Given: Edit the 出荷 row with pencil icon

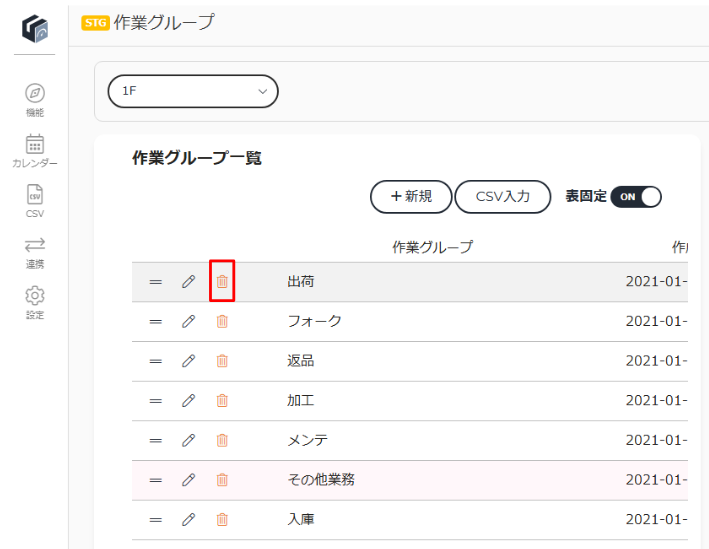Looking at the screenshot, I should pyautogui.click(x=189, y=281).
